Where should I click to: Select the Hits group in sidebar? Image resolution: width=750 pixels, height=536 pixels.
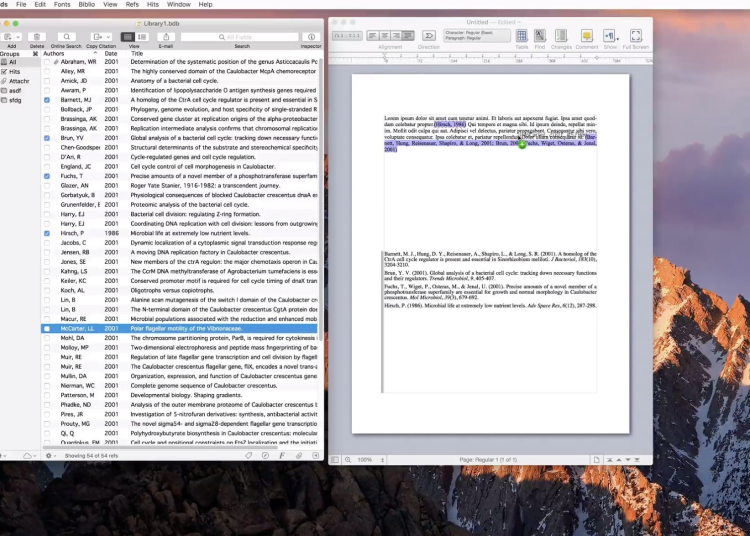[x=14, y=71]
